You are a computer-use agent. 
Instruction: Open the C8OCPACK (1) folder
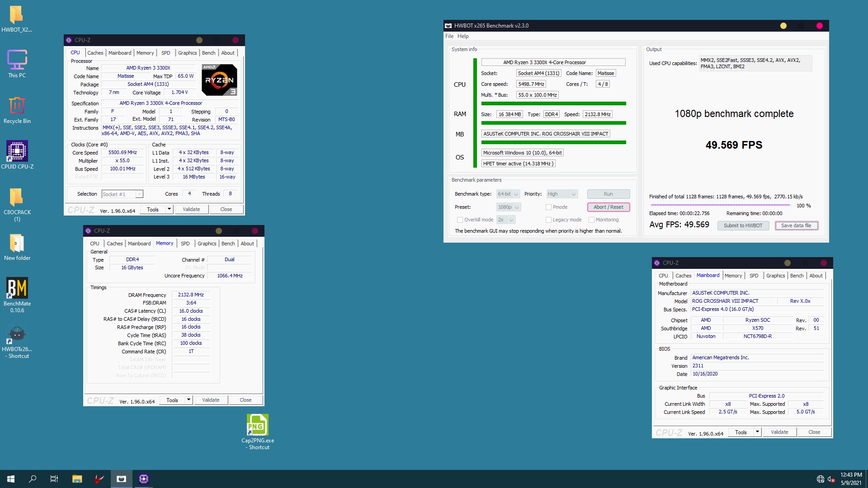17,205
